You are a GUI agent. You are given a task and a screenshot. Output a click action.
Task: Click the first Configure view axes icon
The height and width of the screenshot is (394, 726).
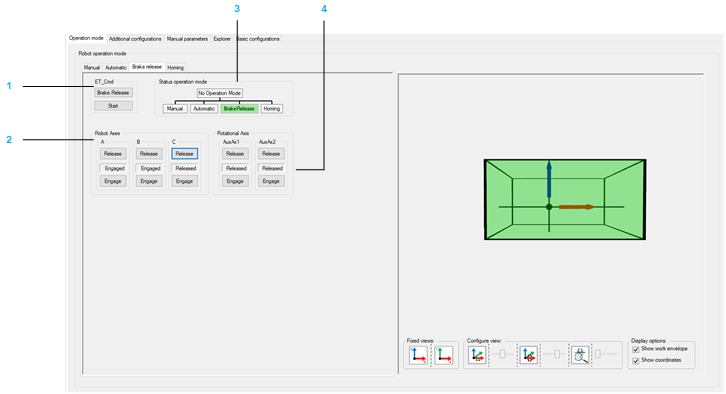(x=477, y=355)
